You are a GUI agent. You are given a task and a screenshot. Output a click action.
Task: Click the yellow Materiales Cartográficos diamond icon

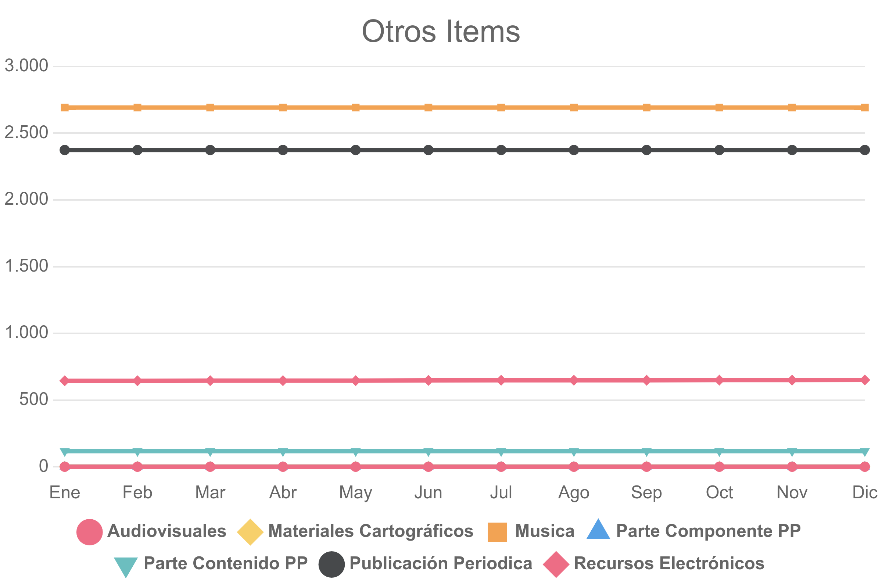pyautogui.click(x=250, y=532)
